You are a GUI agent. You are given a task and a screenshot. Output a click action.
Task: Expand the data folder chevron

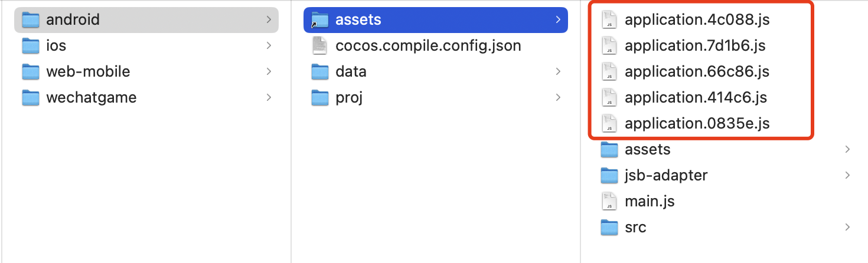click(x=558, y=71)
